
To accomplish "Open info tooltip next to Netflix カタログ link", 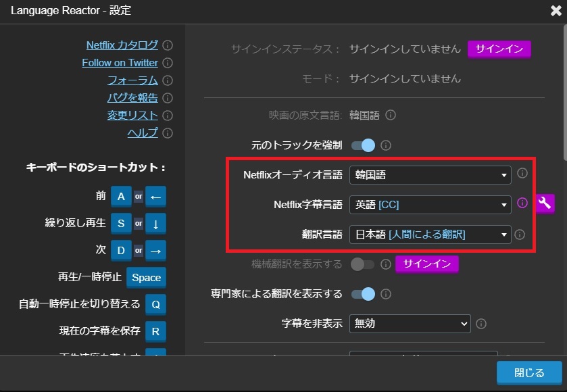I will pyautogui.click(x=168, y=46).
